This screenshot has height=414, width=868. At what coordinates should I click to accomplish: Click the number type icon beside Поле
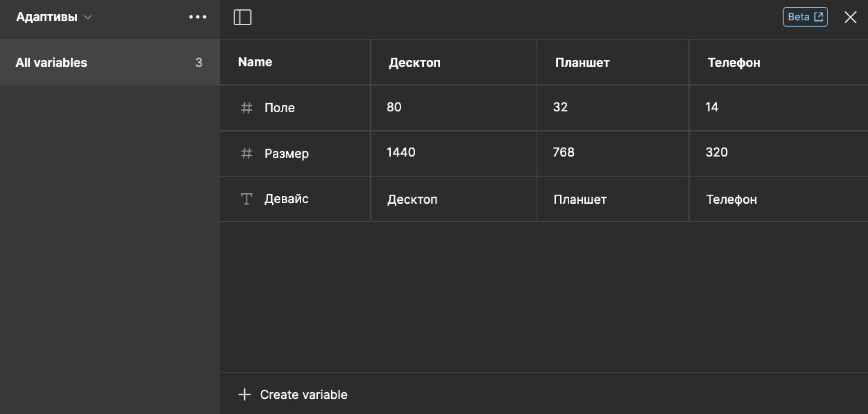(246, 108)
